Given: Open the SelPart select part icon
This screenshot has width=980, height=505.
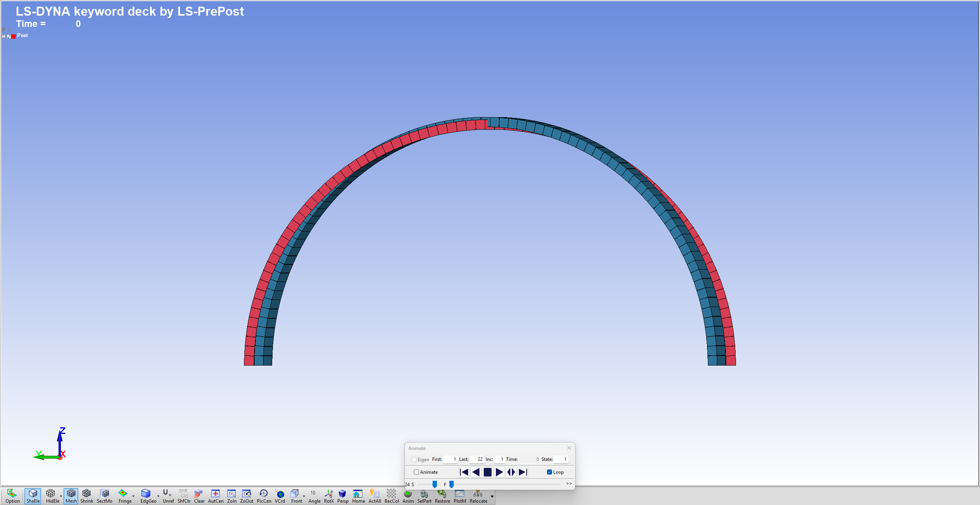Looking at the screenshot, I should click(424, 496).
